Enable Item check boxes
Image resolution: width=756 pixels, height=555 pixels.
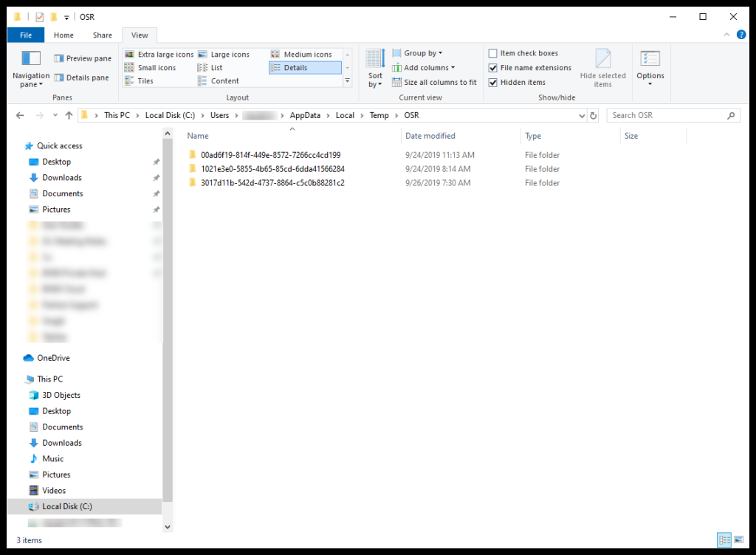click(x=493, y=53)
